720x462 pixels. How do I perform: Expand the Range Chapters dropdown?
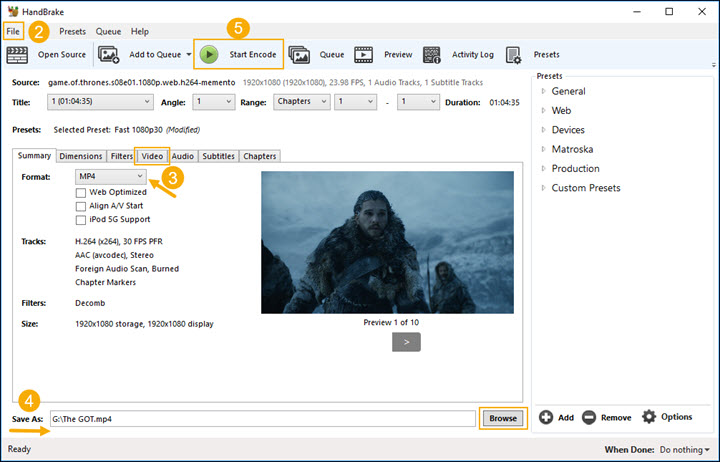[303, 102]
